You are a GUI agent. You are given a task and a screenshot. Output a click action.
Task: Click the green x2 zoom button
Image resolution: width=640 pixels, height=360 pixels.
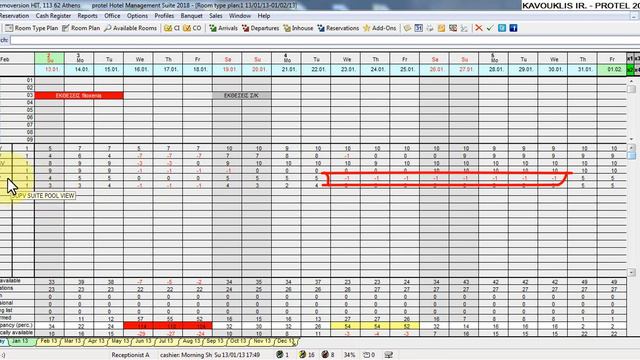[630, 70]
